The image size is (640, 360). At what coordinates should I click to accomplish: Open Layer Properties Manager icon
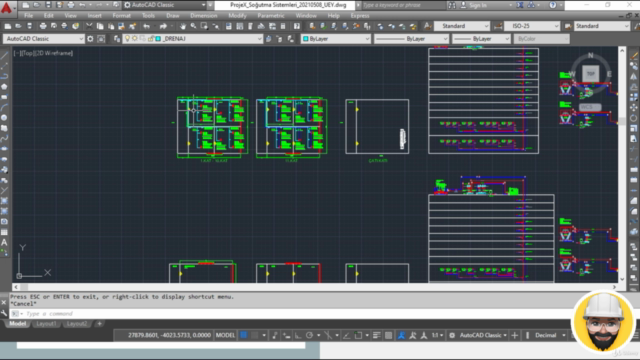(x=117, y=39)
